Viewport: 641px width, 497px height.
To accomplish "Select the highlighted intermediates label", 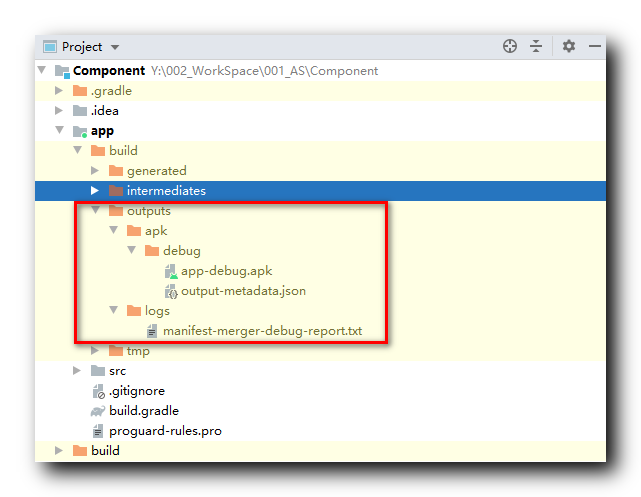I will 166,191.
